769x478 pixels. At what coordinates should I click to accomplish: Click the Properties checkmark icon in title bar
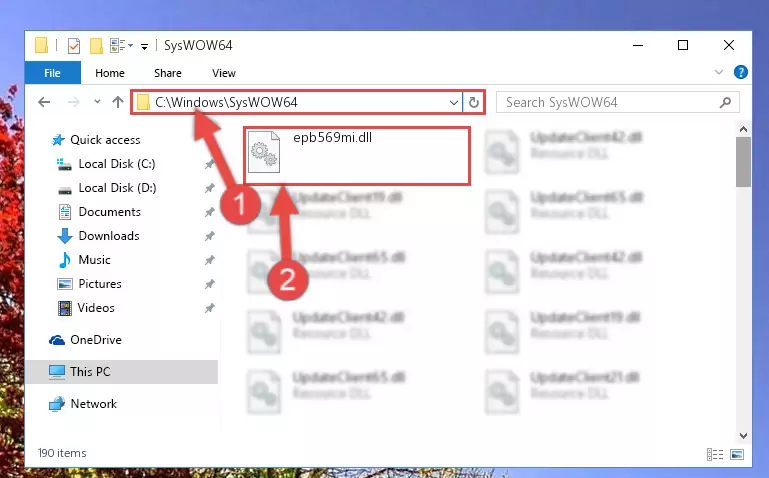click(74, 46)
